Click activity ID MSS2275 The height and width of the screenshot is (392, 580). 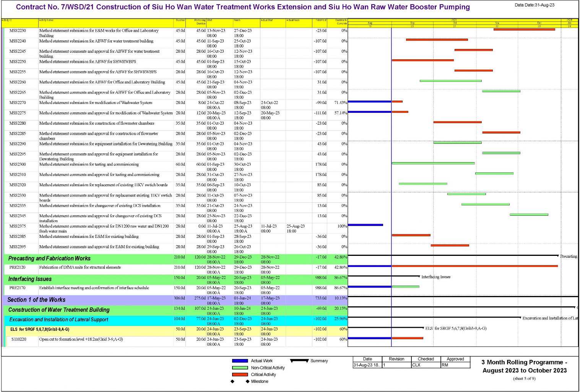[x=18, y=113]
